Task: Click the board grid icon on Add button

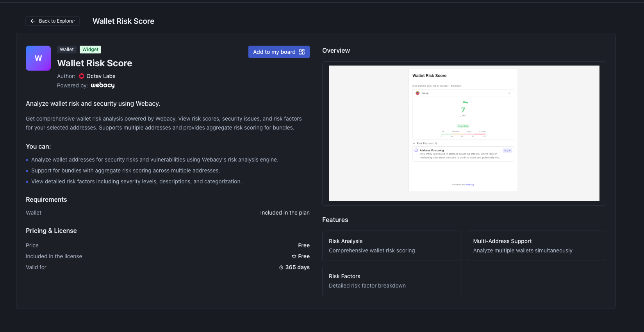Action: (302, 52)
